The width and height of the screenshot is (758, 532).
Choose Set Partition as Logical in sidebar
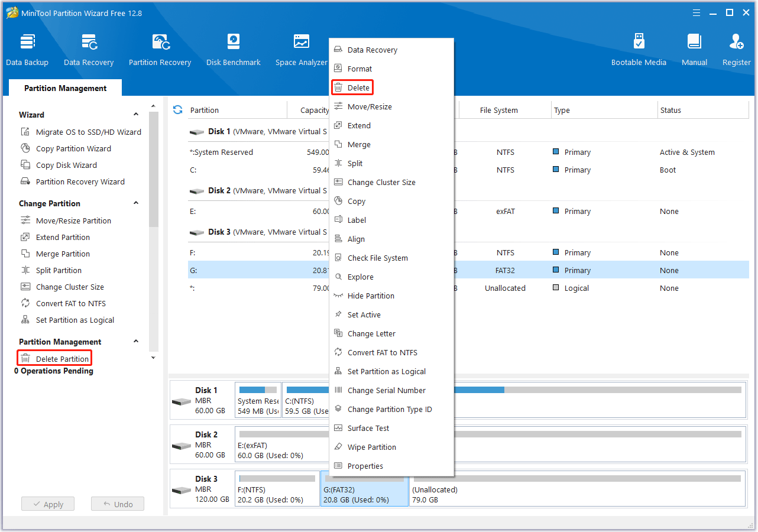[67, 320]
